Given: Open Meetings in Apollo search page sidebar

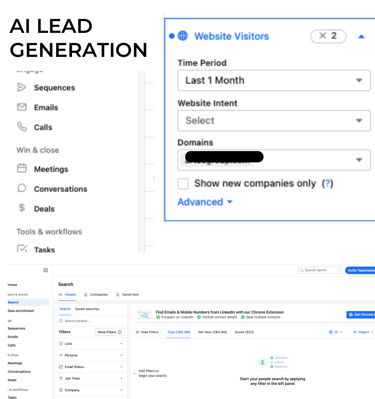Looking at the screenshot, I should pos(15,363).
